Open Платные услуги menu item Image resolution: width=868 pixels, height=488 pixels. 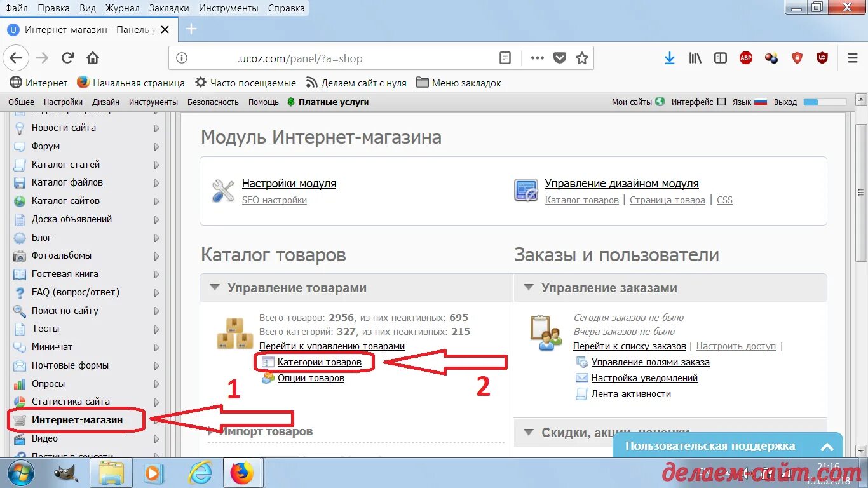(x=334, y=102)
